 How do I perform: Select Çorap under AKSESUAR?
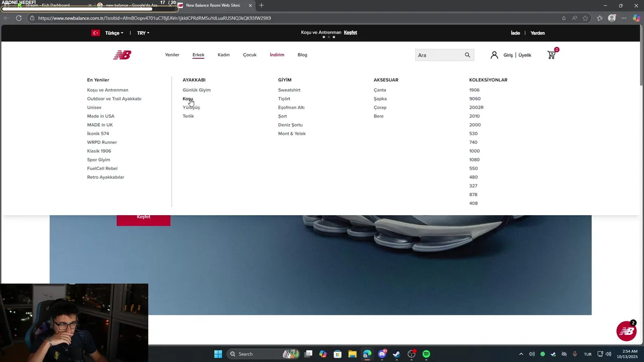point(380,108)
